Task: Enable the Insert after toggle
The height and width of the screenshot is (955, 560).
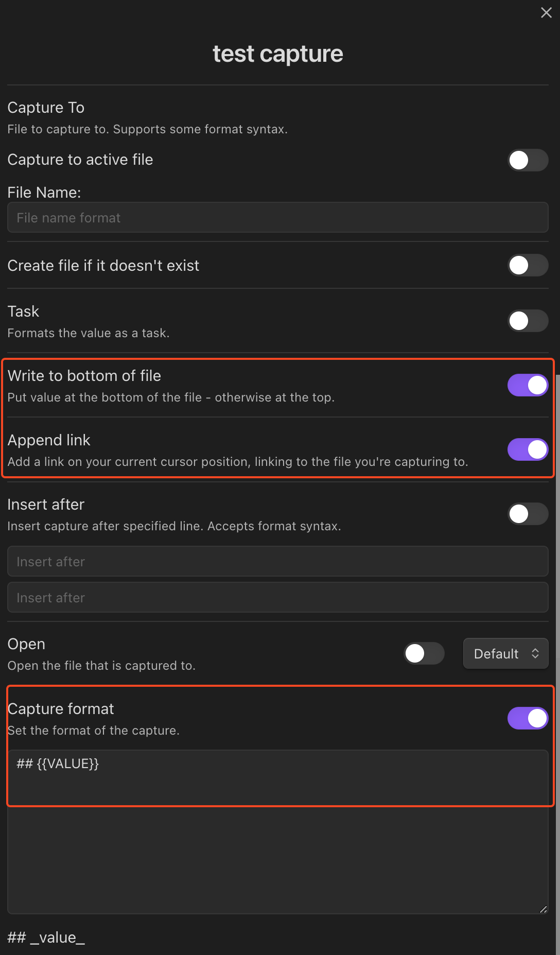Action: coord(528,514)
